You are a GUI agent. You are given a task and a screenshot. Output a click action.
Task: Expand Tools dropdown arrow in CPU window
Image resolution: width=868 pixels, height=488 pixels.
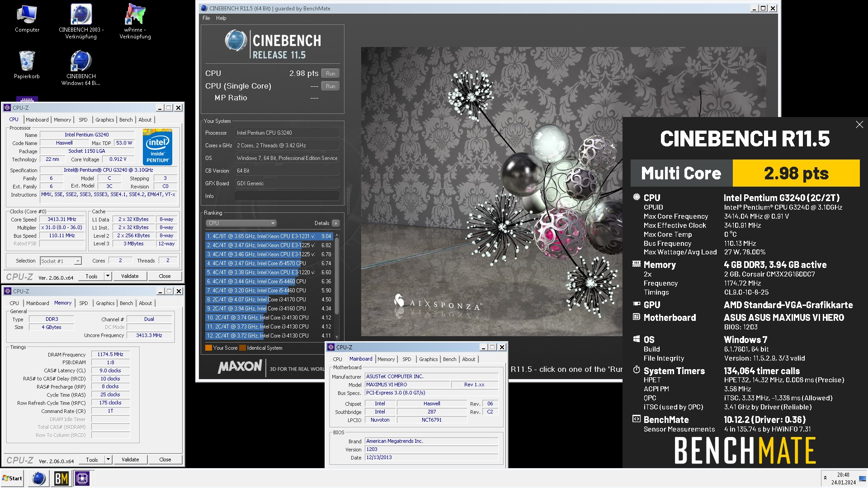[108, 276]
